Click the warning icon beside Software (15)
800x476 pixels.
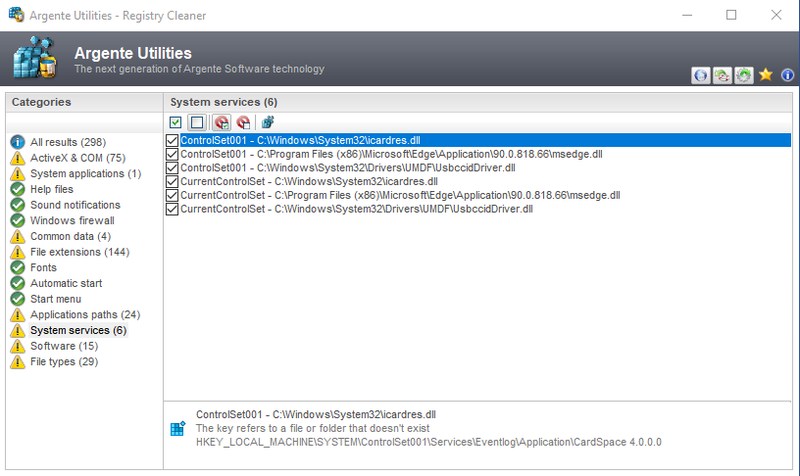coord(17,346)
